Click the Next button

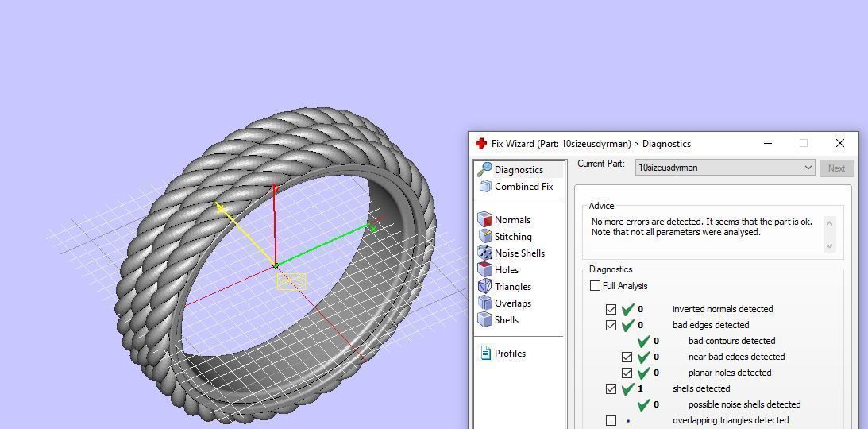(836, 168)
